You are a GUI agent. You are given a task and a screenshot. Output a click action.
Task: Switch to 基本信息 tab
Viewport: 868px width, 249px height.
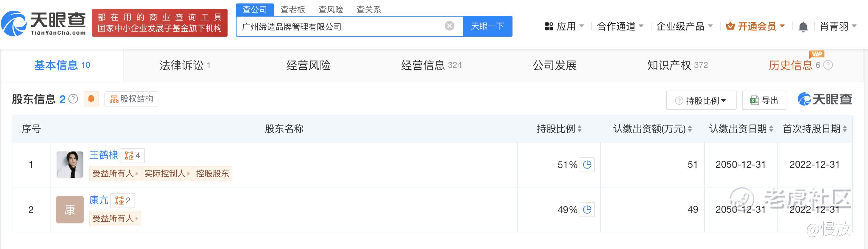pos(62,65)
